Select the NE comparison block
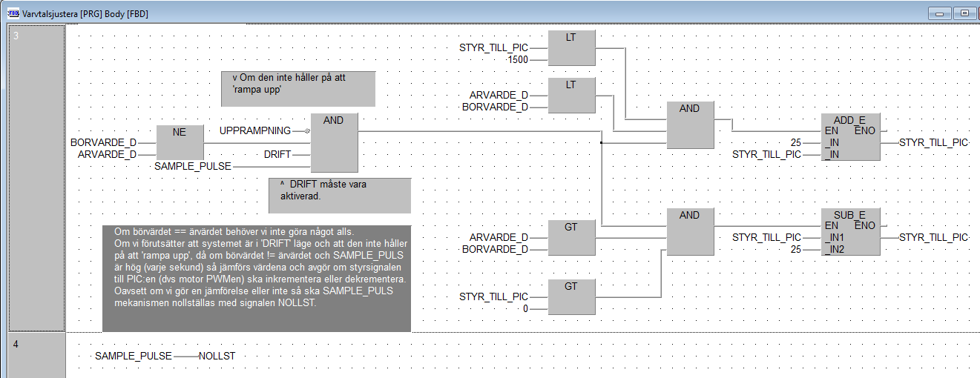The height and width of the screenshot is (378, 980). (x=179, y=142)
